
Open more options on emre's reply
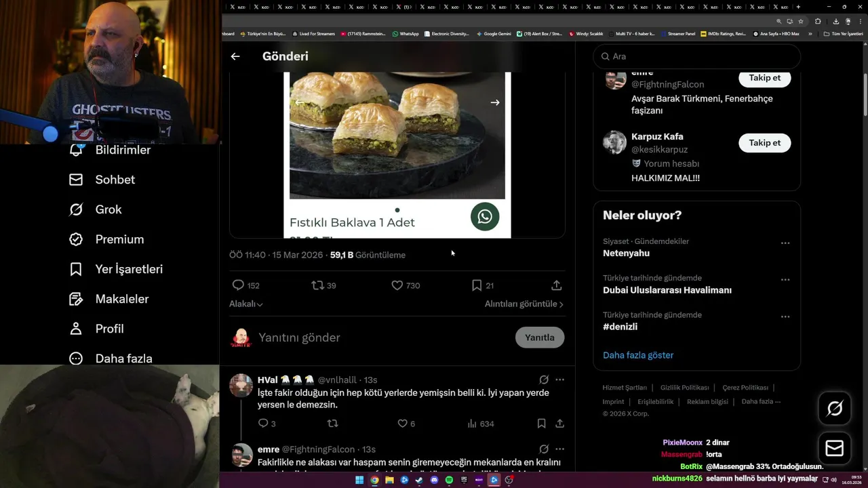tap(560, 449)
